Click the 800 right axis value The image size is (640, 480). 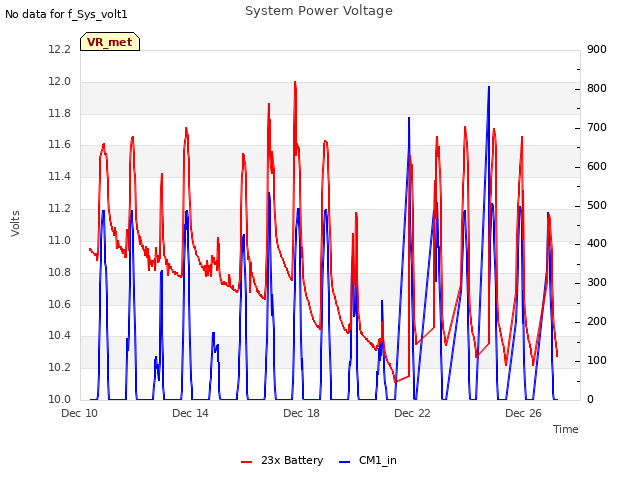597,89
